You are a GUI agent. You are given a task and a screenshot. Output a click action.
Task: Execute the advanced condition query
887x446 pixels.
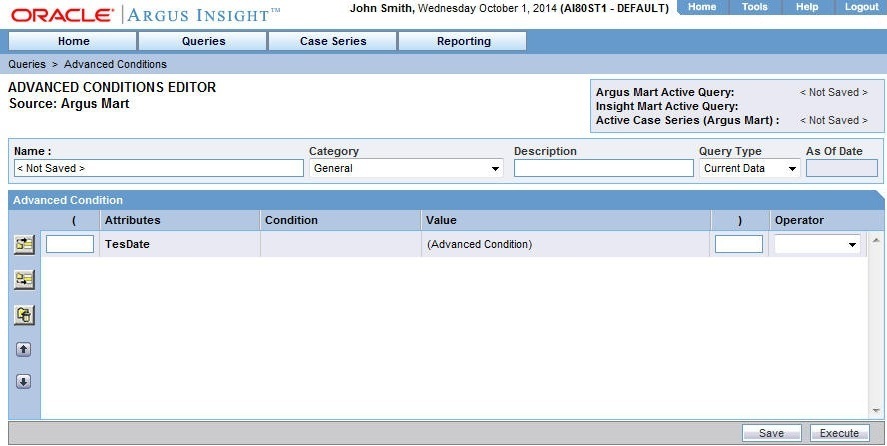[x=839, y=433]
